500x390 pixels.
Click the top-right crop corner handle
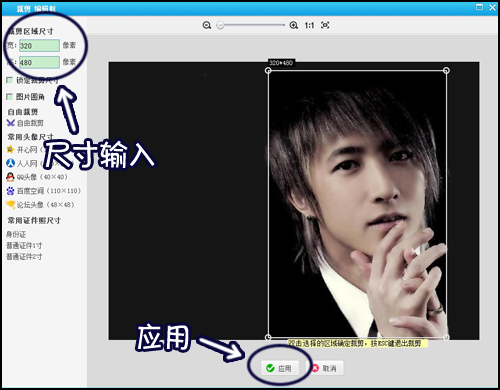(x=446, y=70)
